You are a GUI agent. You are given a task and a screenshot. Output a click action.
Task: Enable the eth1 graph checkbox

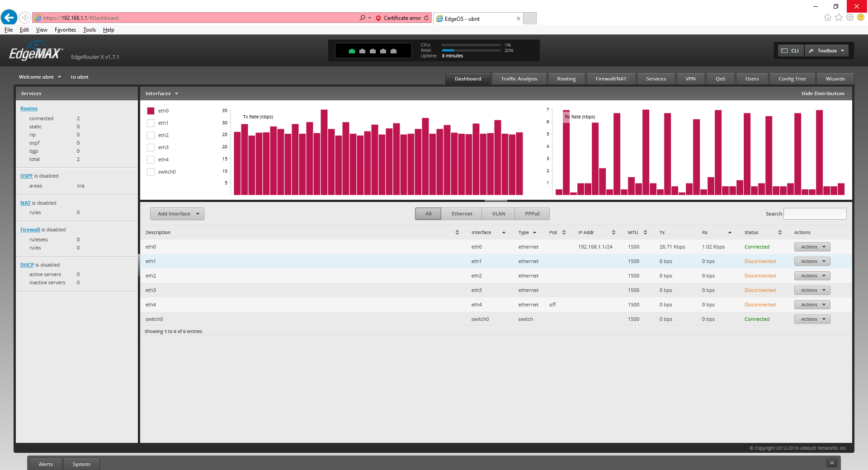click(151, 123)
